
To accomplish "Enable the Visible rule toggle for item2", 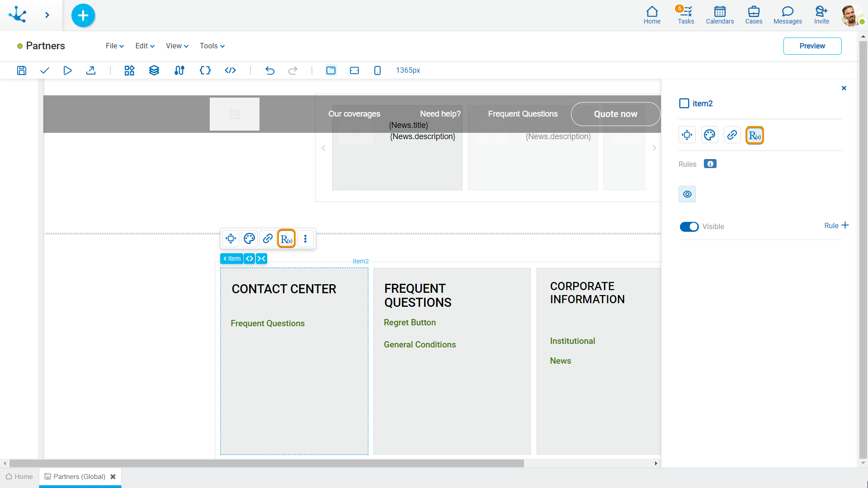I will [689, 226].
